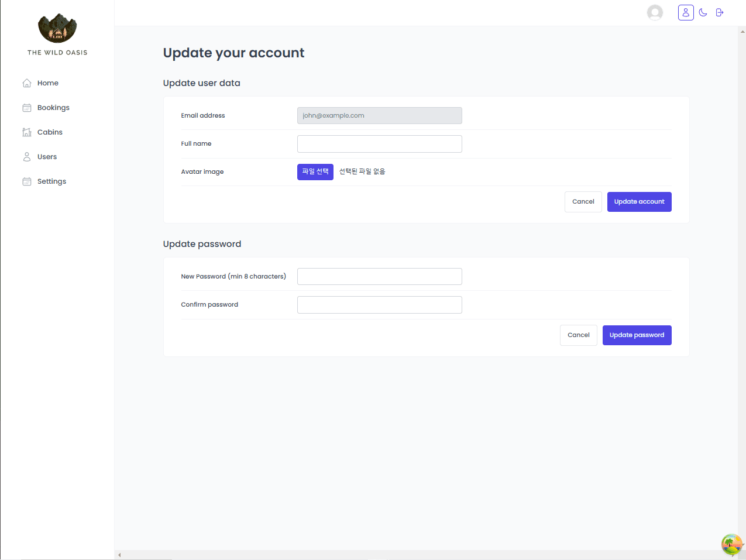Cancel the user data changes
This screenshot has height=560, width=746.
click(x=583, y=202)
